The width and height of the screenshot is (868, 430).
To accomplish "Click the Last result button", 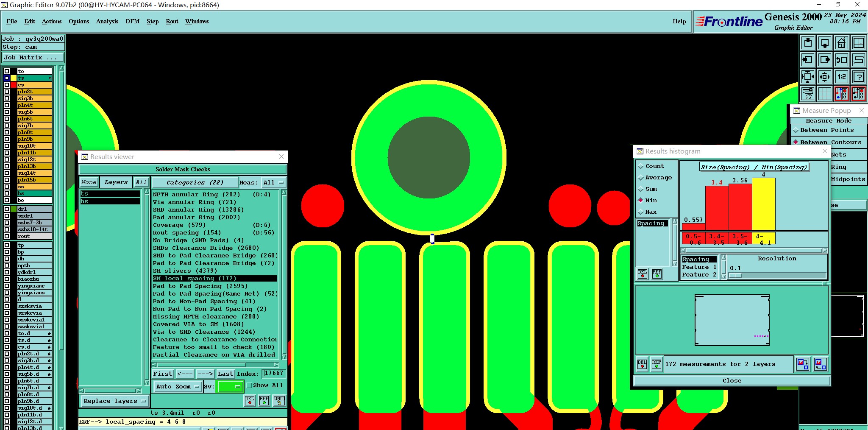I will (x=225, y=374).
